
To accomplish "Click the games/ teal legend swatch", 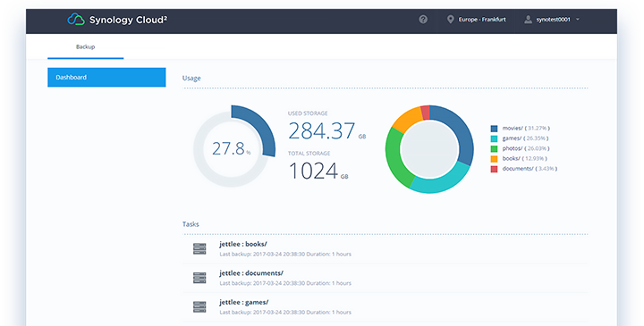I will point(494,138).
